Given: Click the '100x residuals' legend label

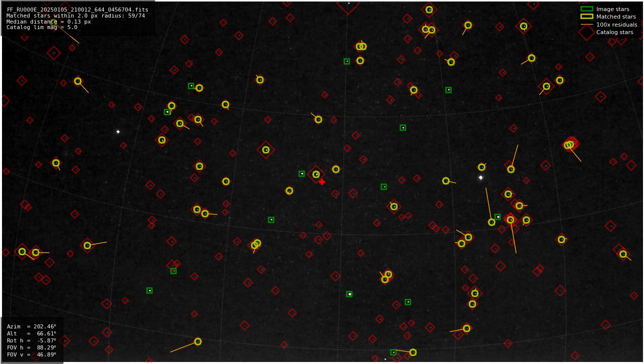Looking at the screenshot, I should pos(617,25).
